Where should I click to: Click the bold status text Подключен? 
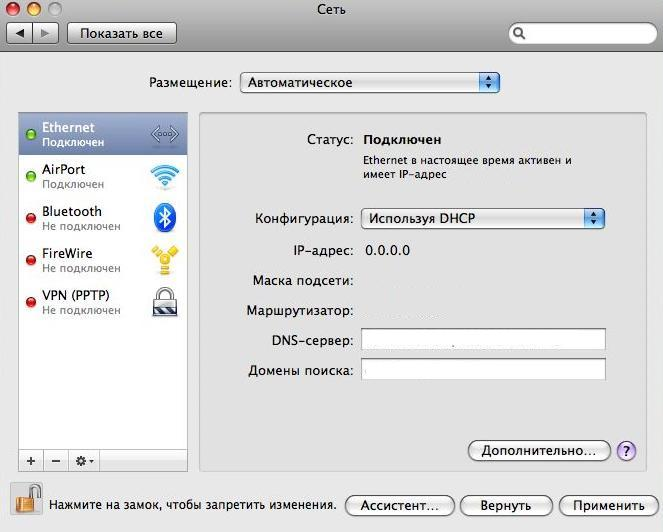pos(402,140)
